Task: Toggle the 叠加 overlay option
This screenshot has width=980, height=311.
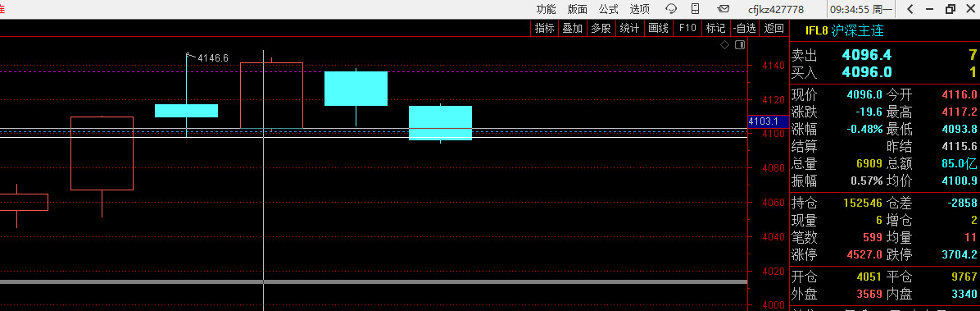Action: tap(573, 28)
